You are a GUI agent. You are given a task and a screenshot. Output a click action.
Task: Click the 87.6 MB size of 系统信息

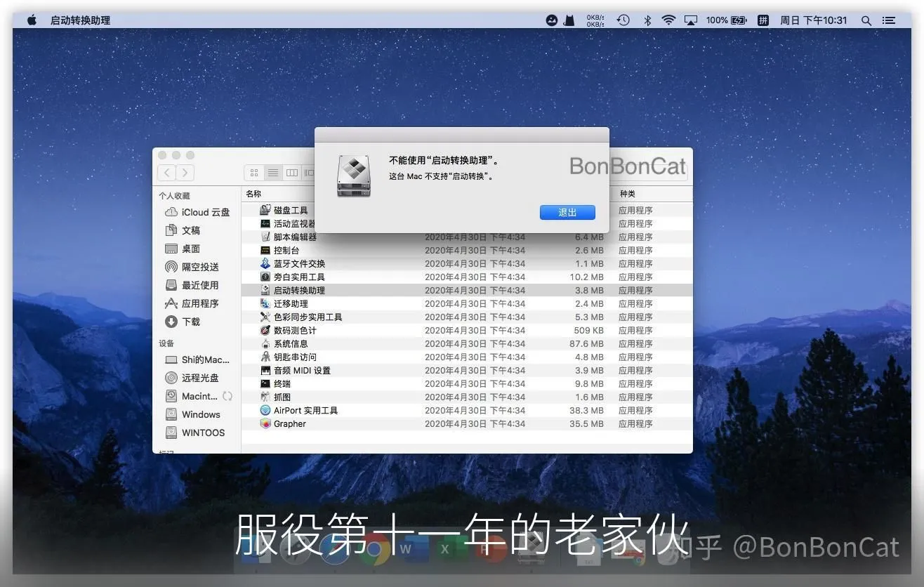587,343
